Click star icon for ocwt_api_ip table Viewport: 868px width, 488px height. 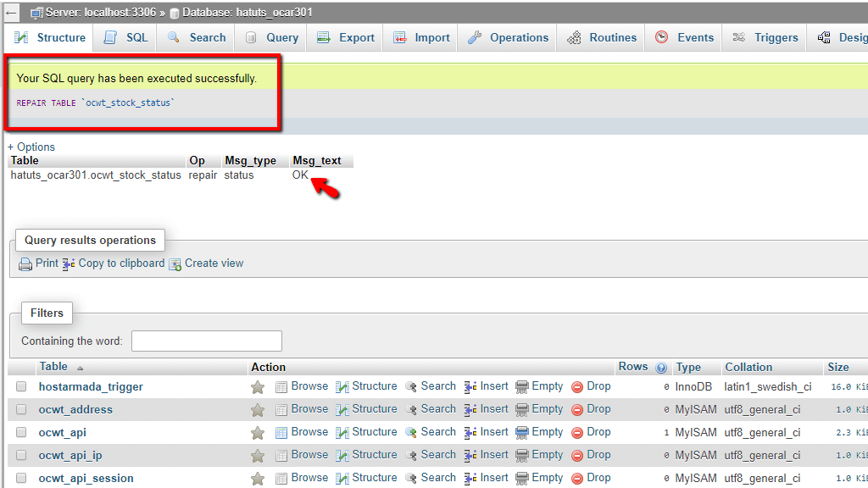coord(258,455)
